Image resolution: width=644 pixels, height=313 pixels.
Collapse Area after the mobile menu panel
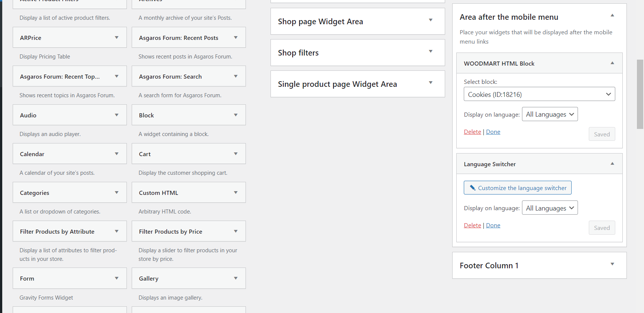point(612,16)
